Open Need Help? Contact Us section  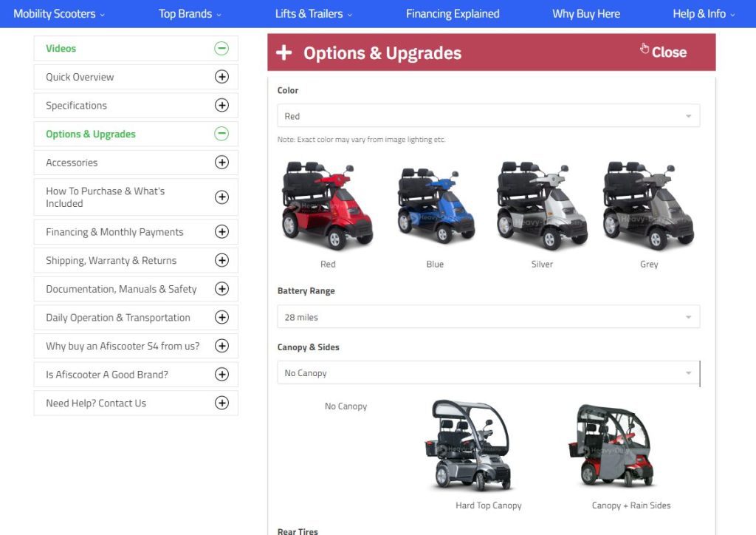pos(136,403)
